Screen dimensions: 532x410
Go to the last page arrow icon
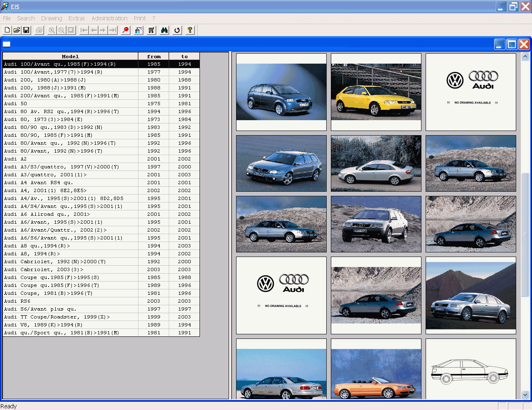point(112,30)
